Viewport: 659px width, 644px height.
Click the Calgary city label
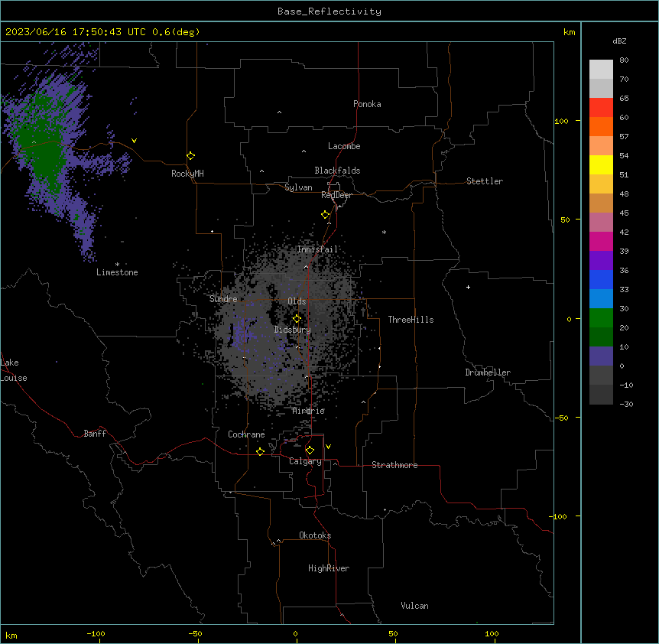305,461
